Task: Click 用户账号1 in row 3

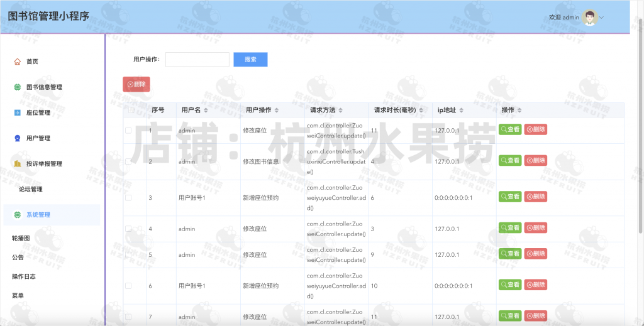Action: (192, 198)
